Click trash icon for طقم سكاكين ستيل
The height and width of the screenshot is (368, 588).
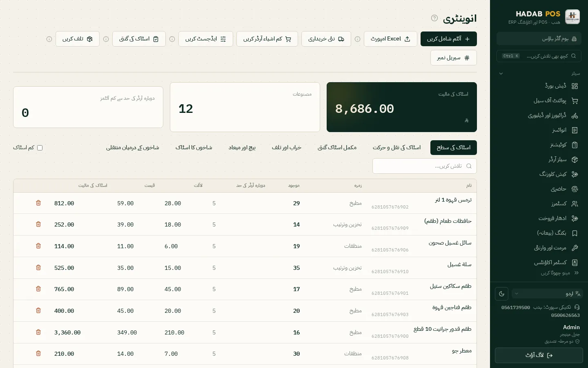coord(38,289)
